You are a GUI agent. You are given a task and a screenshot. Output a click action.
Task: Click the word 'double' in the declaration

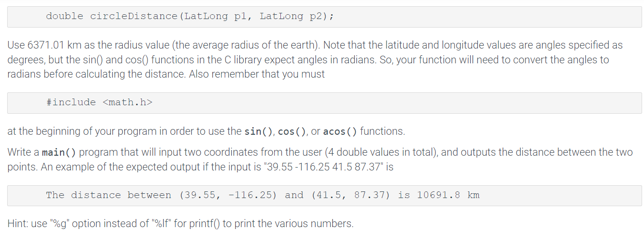(65, 16)
